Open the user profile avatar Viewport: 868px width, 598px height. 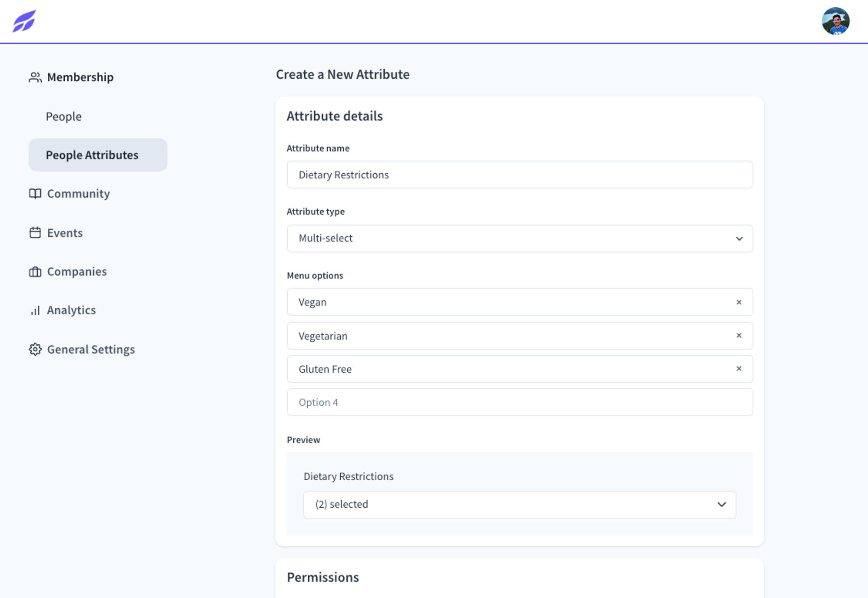tap(835, 21)
